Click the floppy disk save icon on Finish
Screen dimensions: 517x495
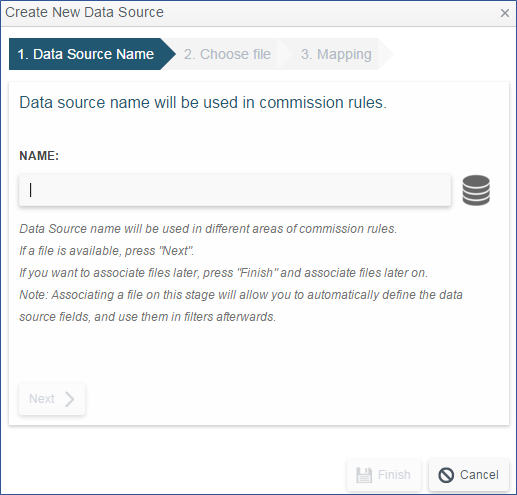pos(364,475)
